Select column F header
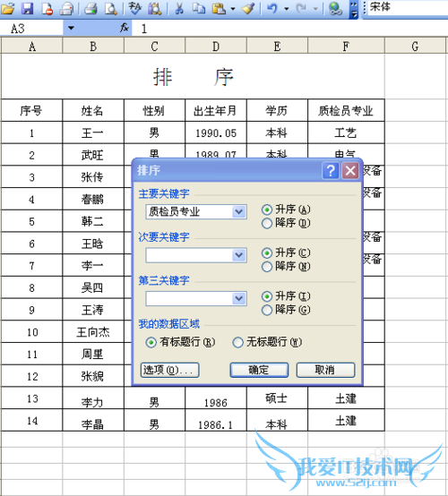Screen dimensions: 448x496 346,47
